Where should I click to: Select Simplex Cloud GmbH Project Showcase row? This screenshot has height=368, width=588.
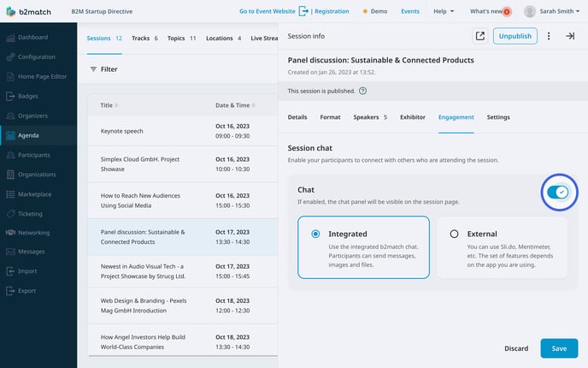183,164
